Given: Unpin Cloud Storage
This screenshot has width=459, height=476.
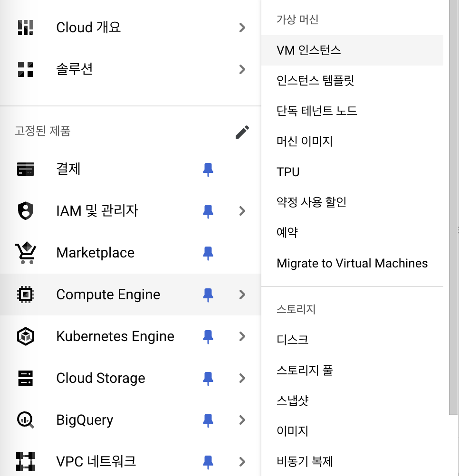Looking at the screenshot, I should (208, 378).
